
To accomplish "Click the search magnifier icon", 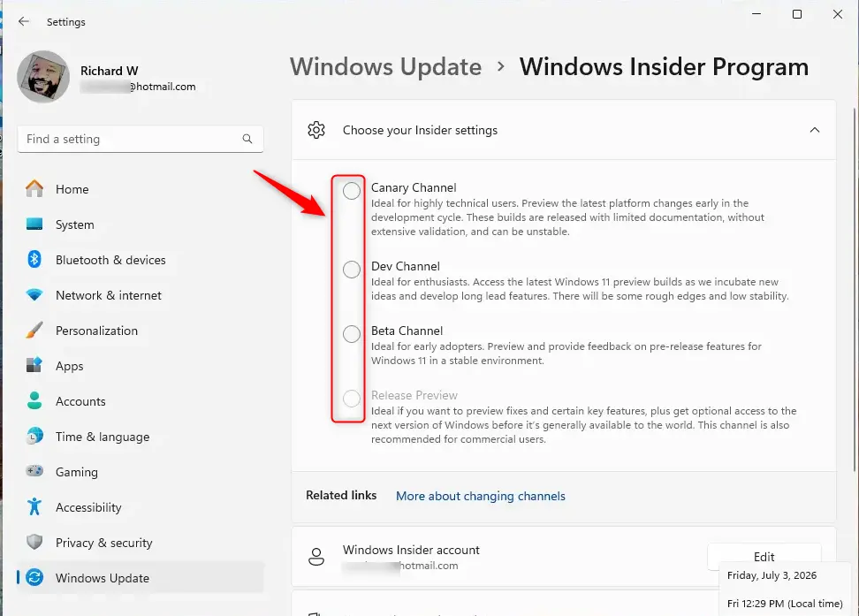I will 247,139.
